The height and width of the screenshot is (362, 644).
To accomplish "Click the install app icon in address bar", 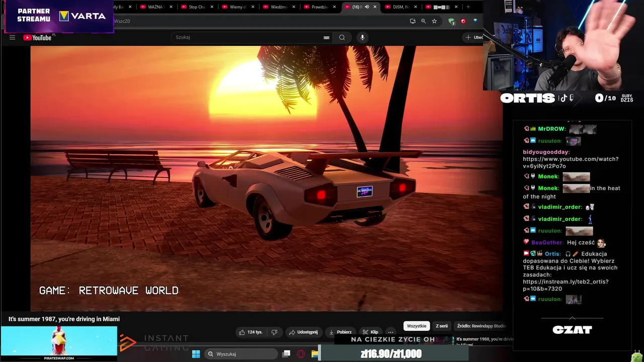I will 413,21.
